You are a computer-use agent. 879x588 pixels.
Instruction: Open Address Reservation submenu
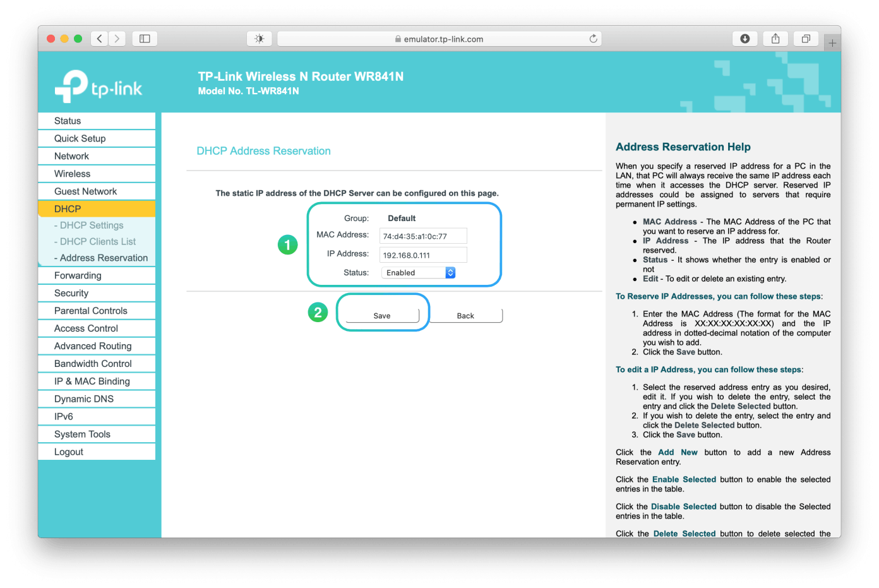[97, 258]
